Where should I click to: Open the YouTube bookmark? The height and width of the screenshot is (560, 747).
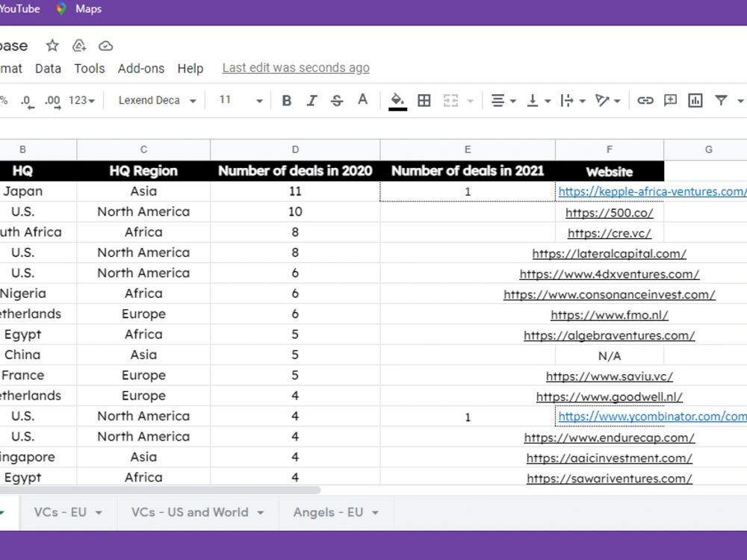point(20,8)
